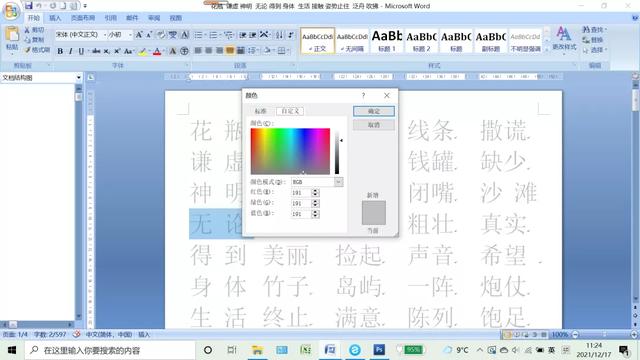
Task: Toggle distributed alignment button
Action: [240, 51]
